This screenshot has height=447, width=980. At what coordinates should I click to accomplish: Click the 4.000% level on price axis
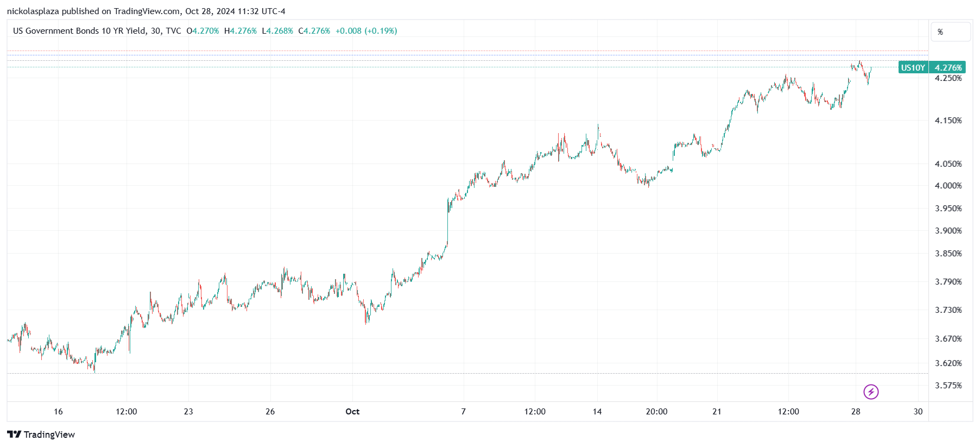point(948,186)
